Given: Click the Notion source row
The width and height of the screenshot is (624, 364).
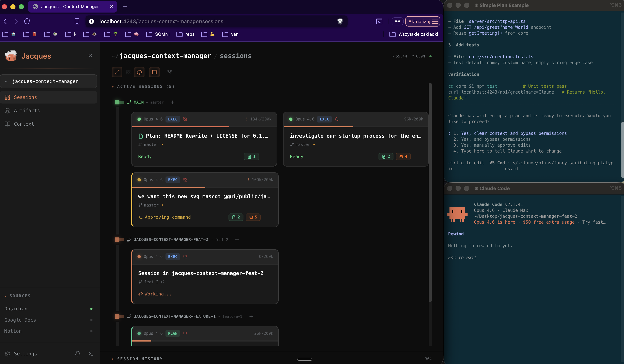Looking at the screenshot, I should 48,331.
